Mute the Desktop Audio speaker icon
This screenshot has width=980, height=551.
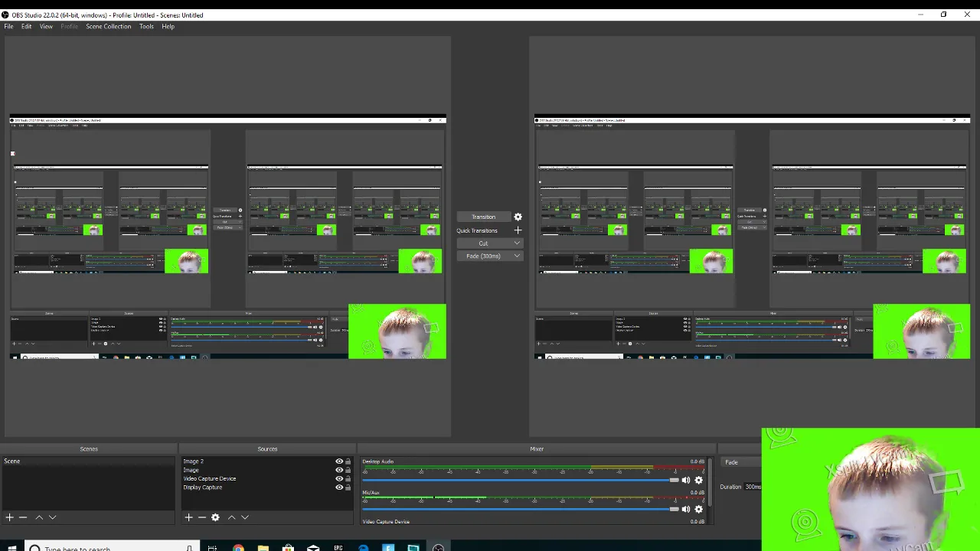686,480
